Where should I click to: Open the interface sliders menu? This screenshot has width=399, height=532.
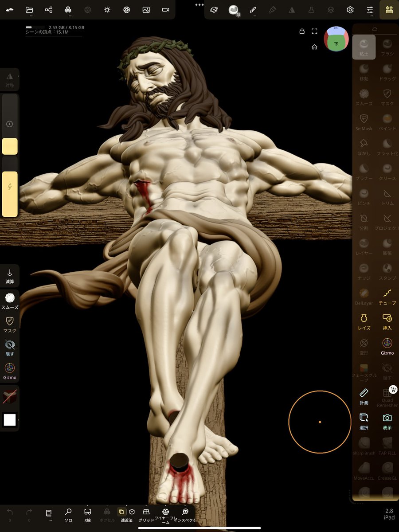point(370,10)
